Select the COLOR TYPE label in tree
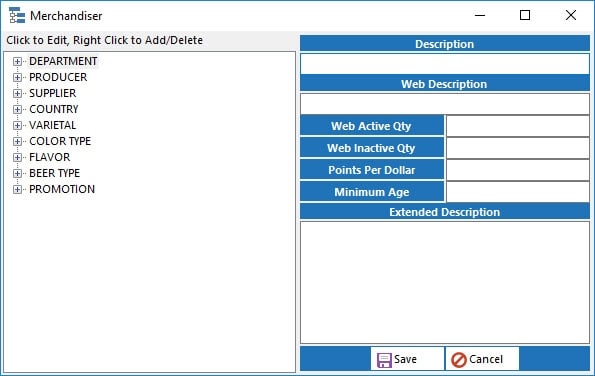Image resolution: width=595 pixels, height=376 pixels. [60, 141]
